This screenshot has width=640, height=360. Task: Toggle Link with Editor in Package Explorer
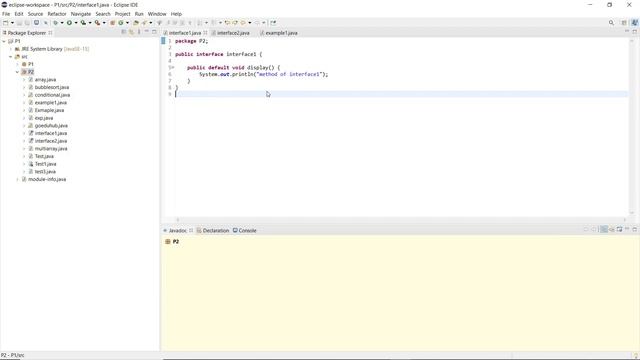[131, 32]
